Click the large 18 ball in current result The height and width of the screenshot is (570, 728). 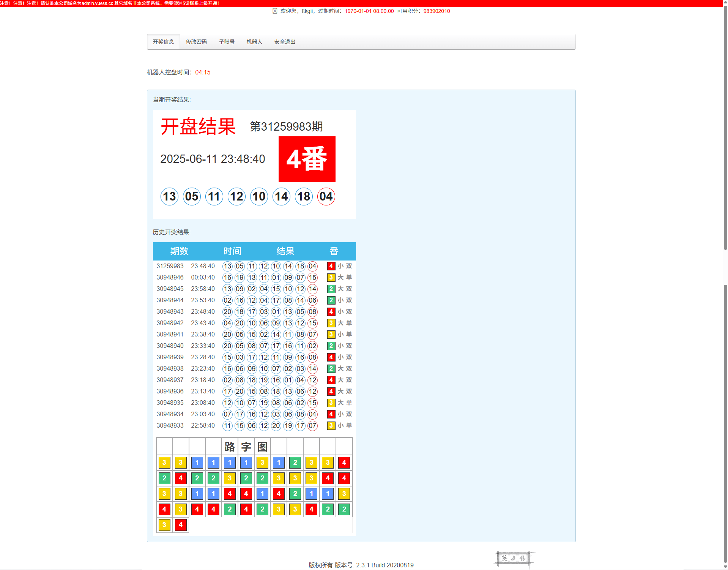pyautogui.click(x=304, y=197)
